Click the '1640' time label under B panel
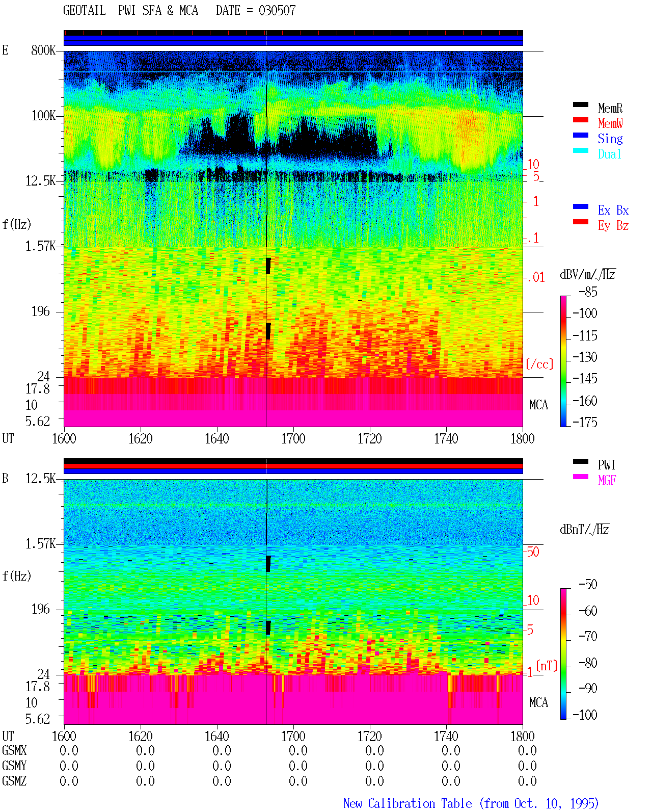Screen dimensions: 652x812 click(x=216, y=736)
